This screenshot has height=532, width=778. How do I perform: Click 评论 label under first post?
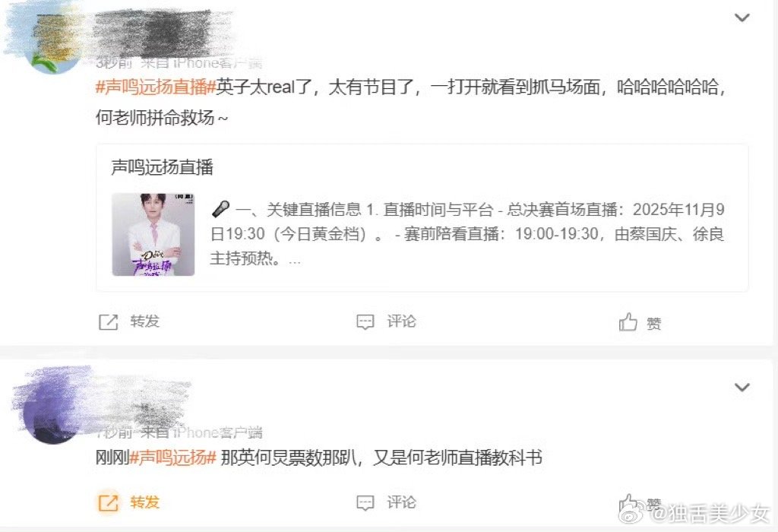click(x=401, y=321)
